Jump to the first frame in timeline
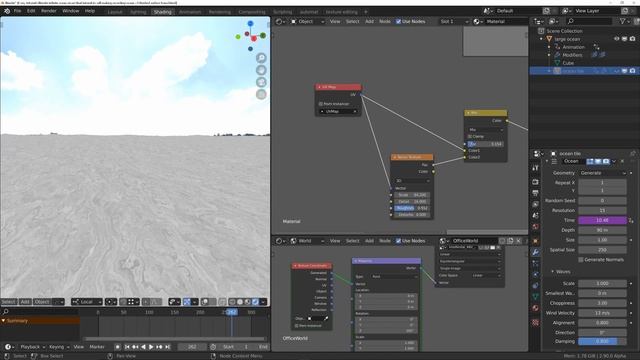Screen dimensions: 640x360 (x=127, y=347)
